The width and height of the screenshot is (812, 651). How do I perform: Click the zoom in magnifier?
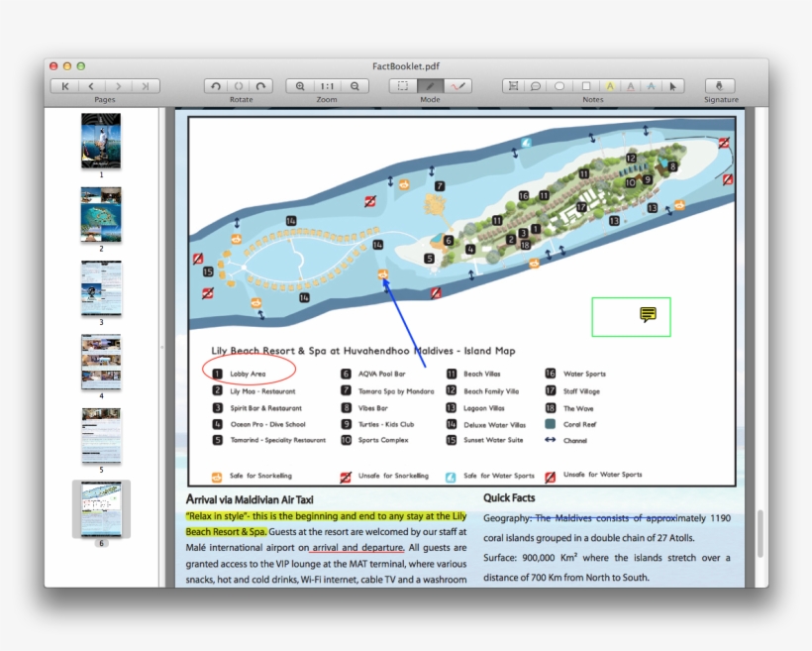(299, 86)
